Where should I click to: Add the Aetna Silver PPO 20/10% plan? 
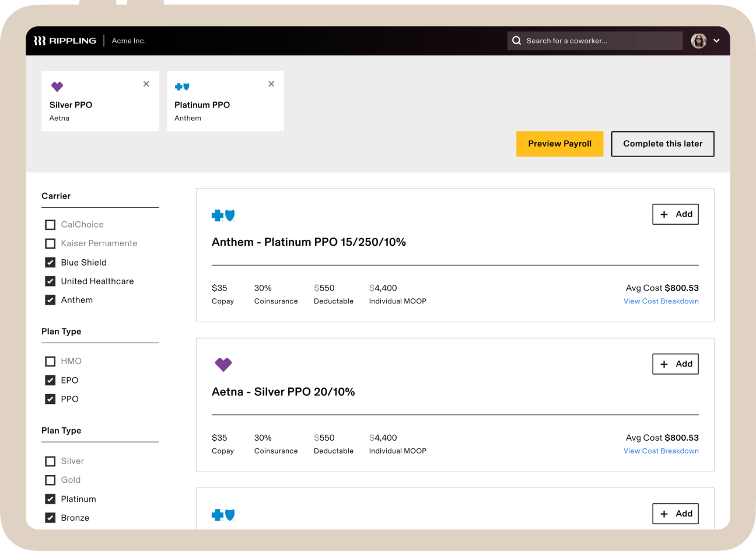tap(675, 364)
